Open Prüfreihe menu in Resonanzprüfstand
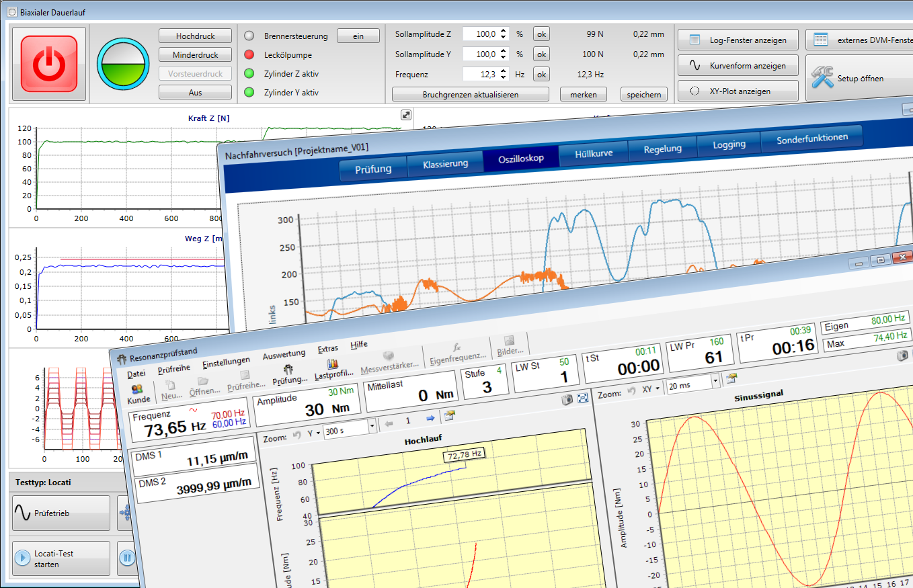 (x=173, y=368)
